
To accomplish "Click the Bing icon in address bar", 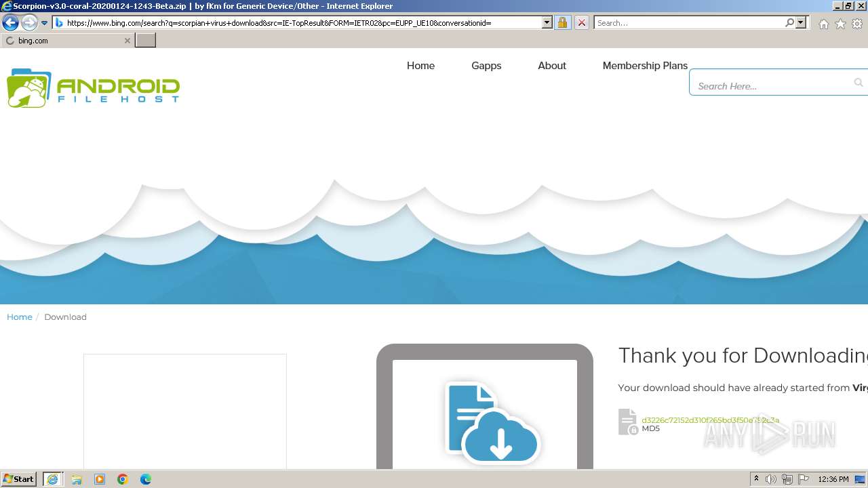I will tap(59, 23).
